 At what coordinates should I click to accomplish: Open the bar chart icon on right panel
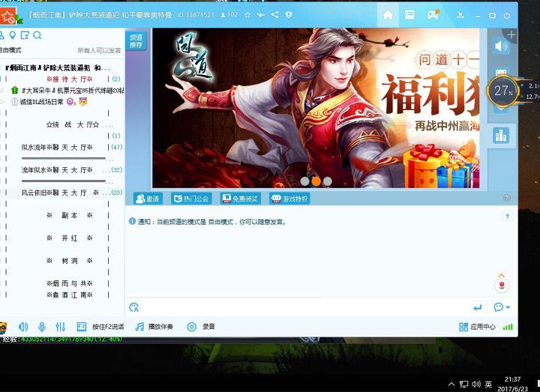click(501, 135)
